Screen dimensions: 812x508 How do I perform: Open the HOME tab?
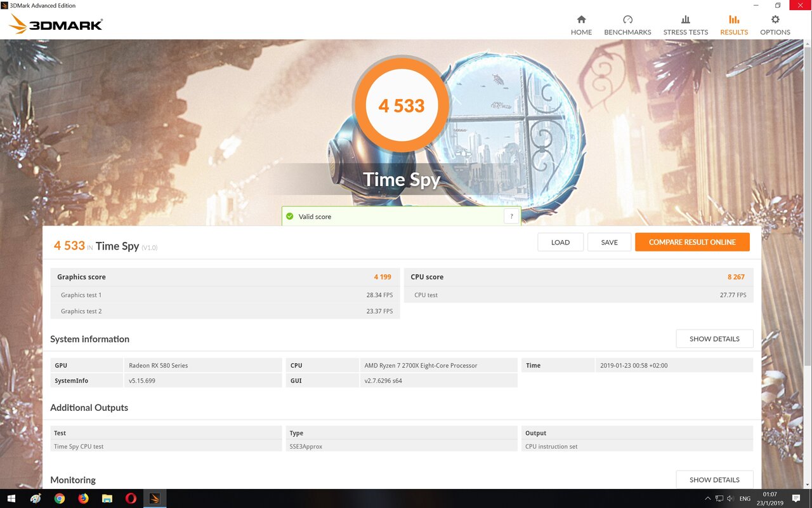tap(581, 25)
